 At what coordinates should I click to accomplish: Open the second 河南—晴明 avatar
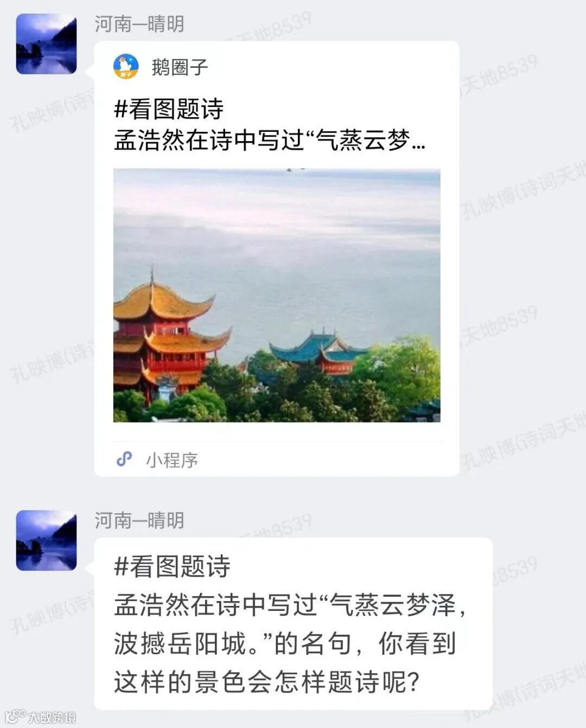tap(46, 540)
